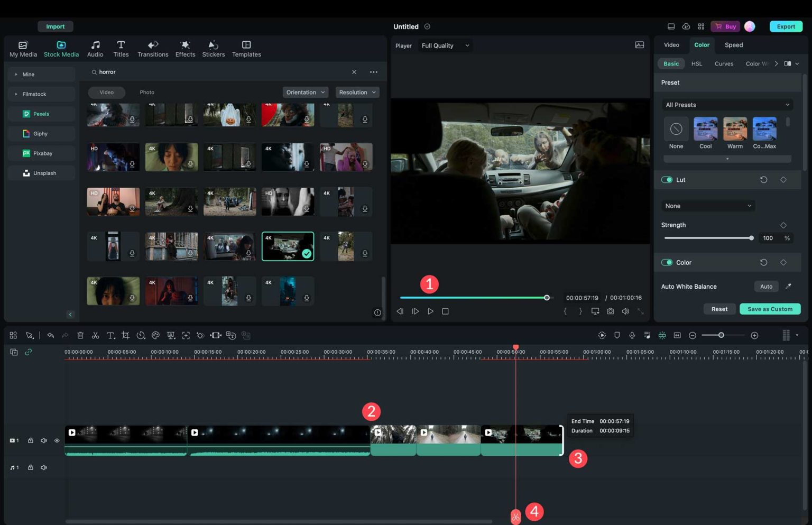This screenshot has width=812, height=525.
Task: Open the Full Quality player dropdown
Action: (445, 45)
